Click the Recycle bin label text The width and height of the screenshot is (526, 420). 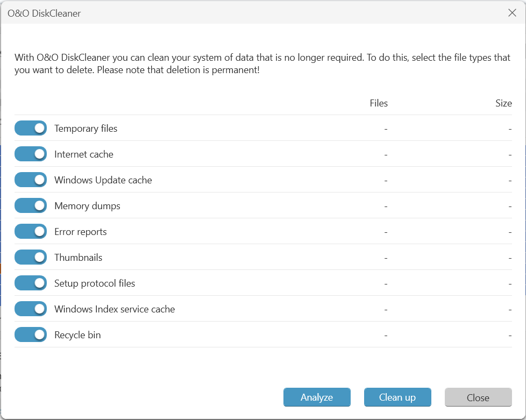click(77, 335)
